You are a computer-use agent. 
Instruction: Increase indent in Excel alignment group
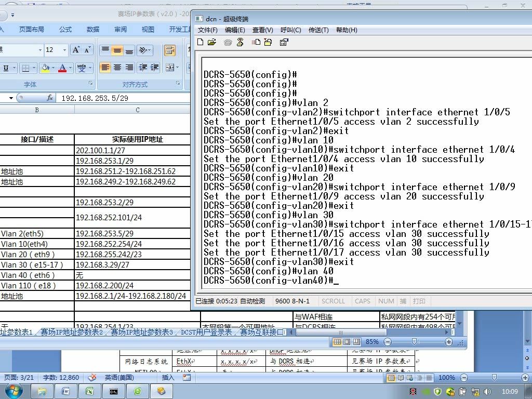coord(155,67)
